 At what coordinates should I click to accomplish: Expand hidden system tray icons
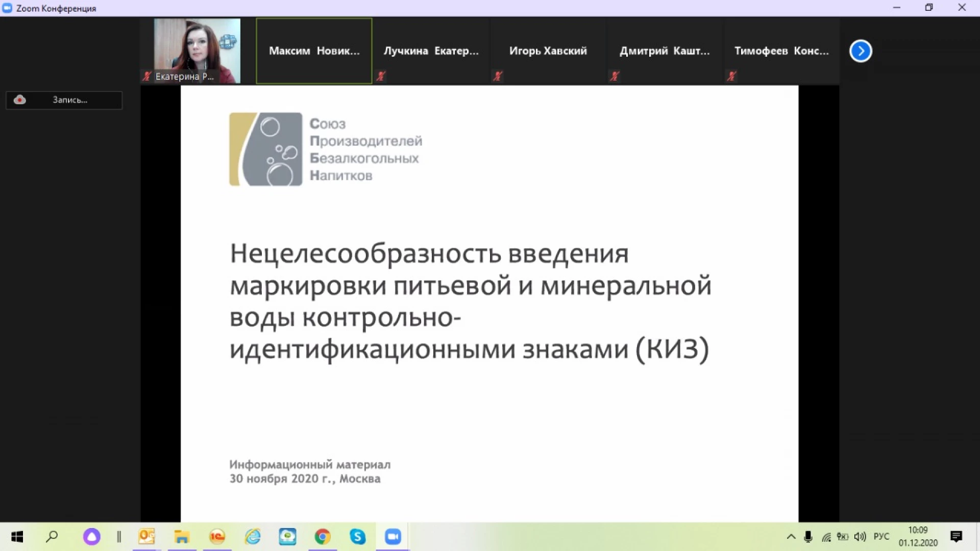pos(791,537)
